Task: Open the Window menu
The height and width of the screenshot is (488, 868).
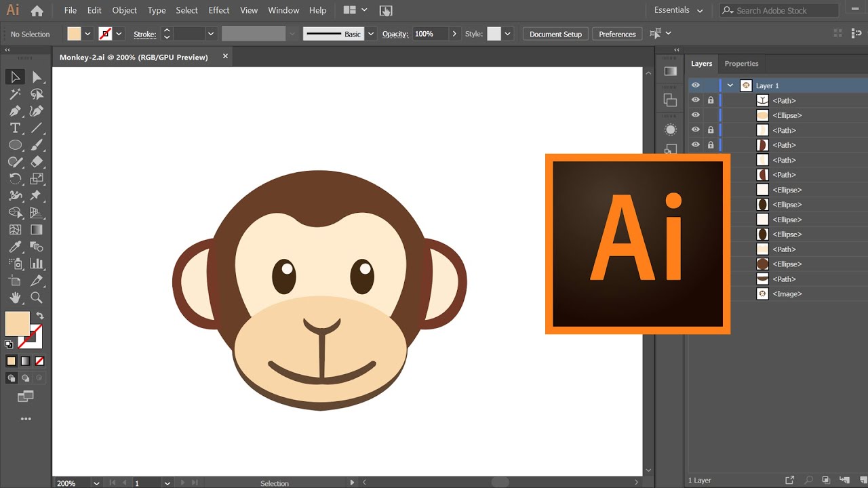Action: click(x=283, y=10)
